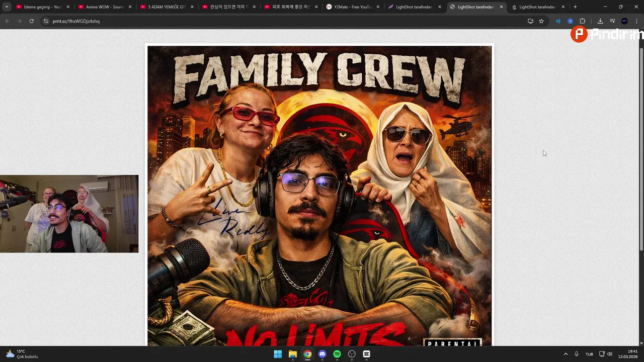Open network and volume quick settings
This screenshot has height=362, width=644.
click(x=606, y=354)
